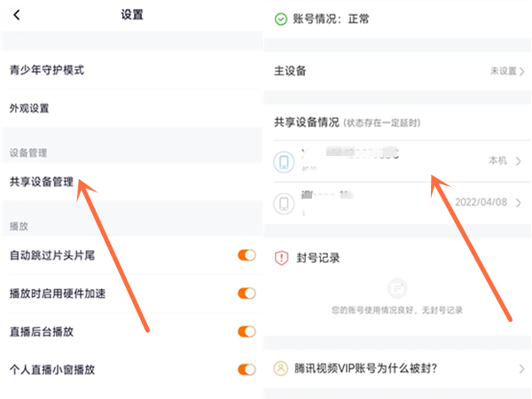This screenshot has height=399, width=532.
Task: Toggle auto-skip intro and outro switch
Action: click(x=246, y=255)
